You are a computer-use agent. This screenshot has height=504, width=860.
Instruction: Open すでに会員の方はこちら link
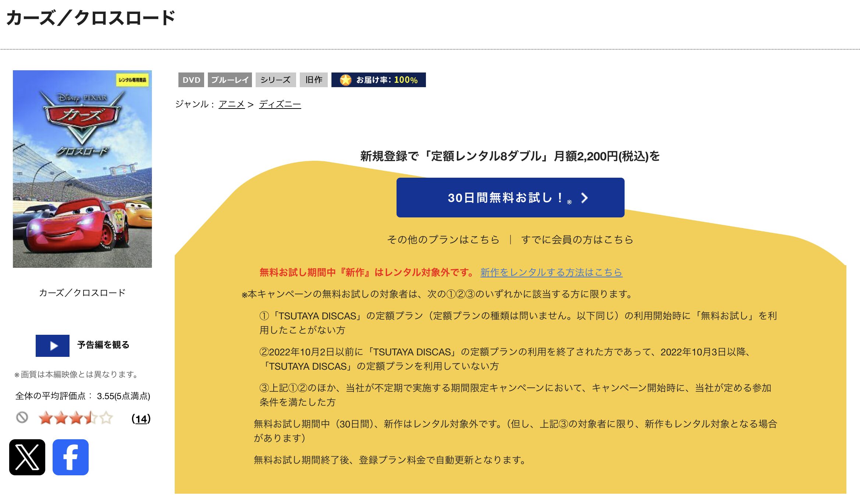pyautogui.click(x=578, y=239)
